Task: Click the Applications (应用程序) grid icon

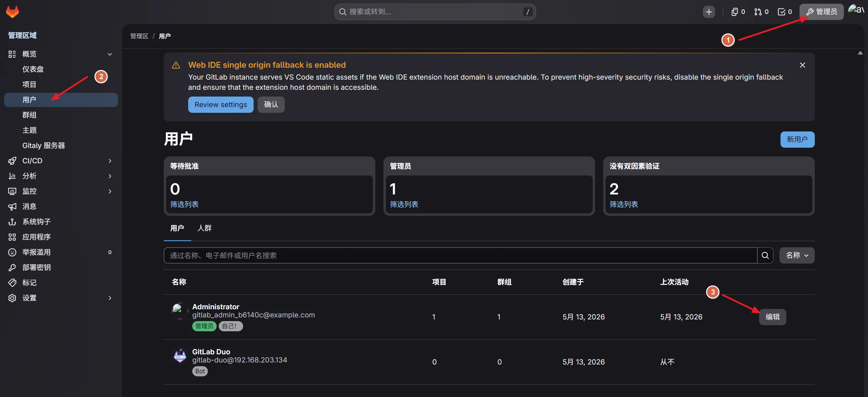Action: [x=12, y=237]
